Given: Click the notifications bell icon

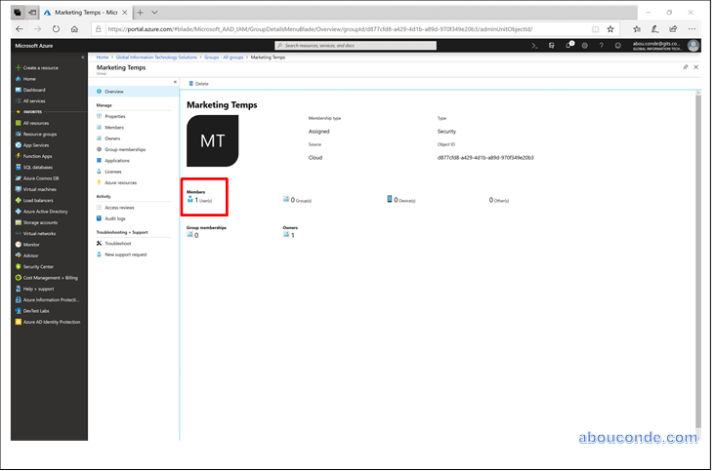Looking at the screenshot, I should 569,45.
